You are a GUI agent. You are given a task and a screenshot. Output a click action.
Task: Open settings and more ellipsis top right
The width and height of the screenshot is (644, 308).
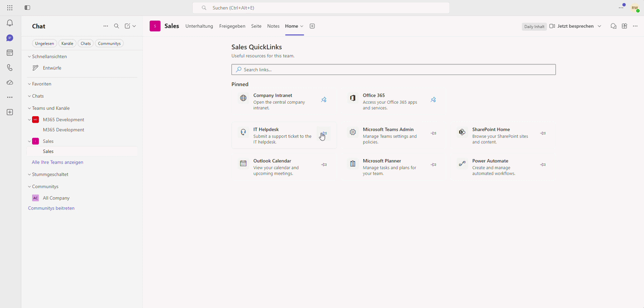coord(621,8)
